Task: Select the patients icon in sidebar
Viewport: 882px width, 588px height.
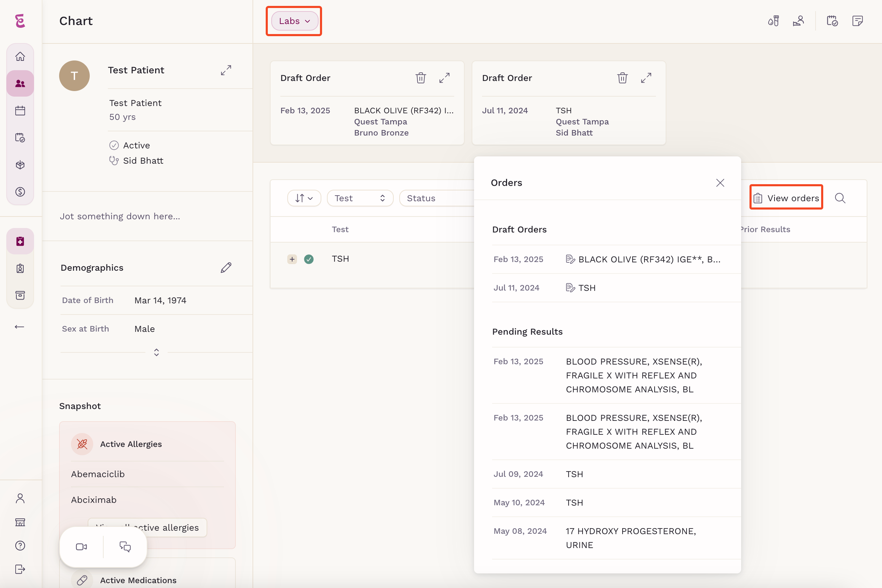Action: 20,84
